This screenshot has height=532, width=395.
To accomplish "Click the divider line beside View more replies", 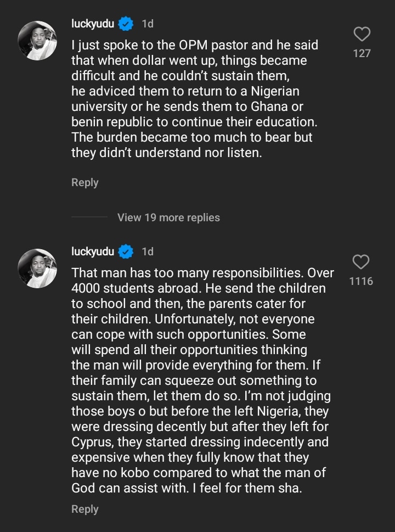I will (89, 217).
